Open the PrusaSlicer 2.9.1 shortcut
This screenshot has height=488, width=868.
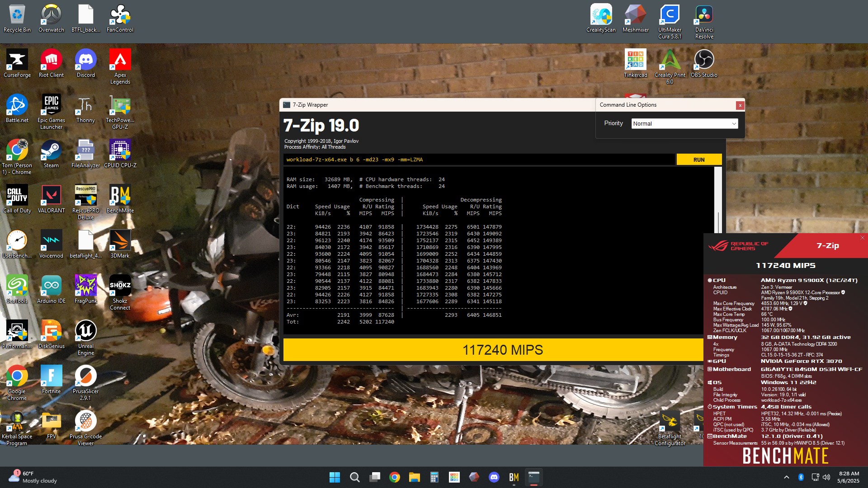pos(85,383)
